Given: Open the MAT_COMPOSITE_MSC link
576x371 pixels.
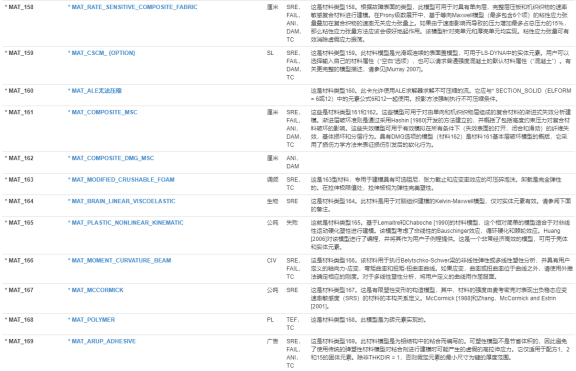Looking at the screenshot, I should 103,112.
